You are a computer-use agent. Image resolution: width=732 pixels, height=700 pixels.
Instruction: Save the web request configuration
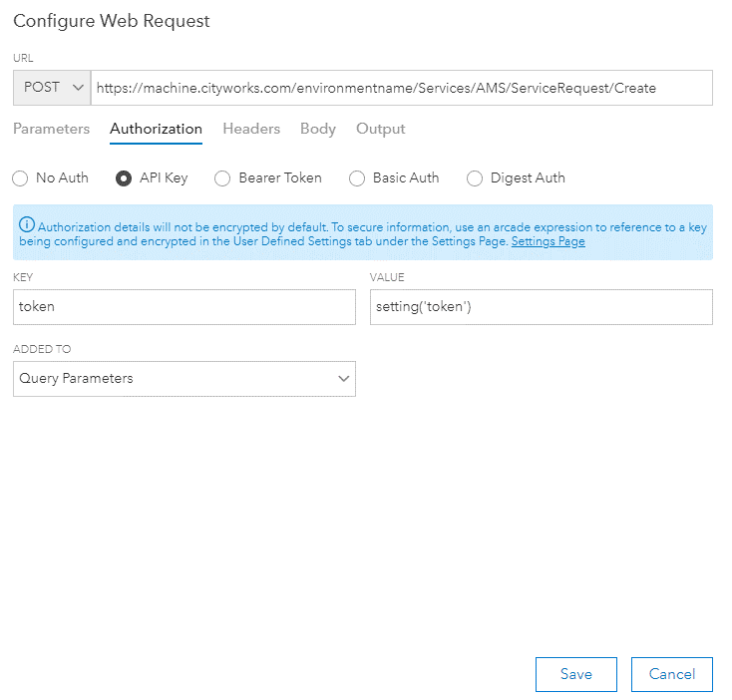(576, 674)
